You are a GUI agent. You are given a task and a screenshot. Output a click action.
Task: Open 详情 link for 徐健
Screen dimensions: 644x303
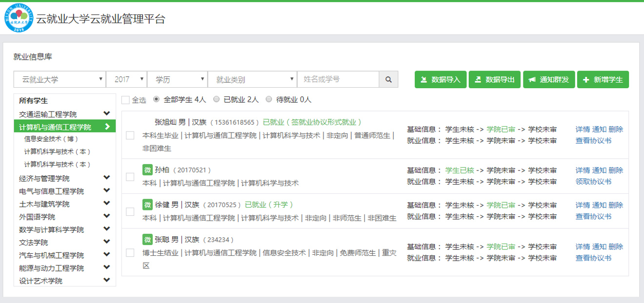point(582,205)
